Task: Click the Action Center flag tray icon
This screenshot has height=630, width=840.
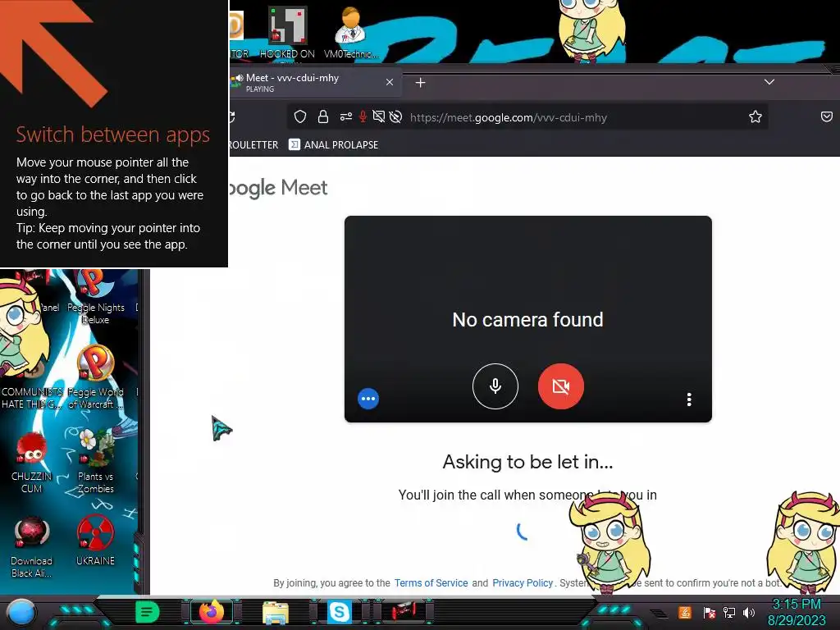Action: [x=710, y=612]
